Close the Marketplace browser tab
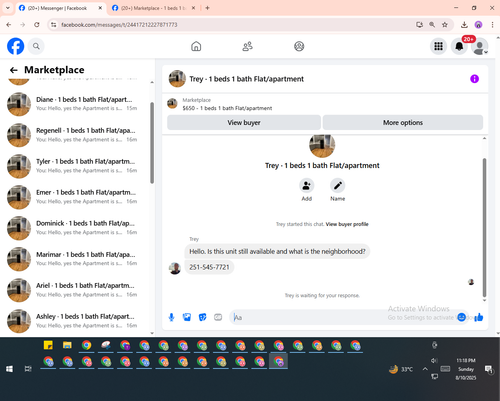The image size is (500, 401). [193, 8]
